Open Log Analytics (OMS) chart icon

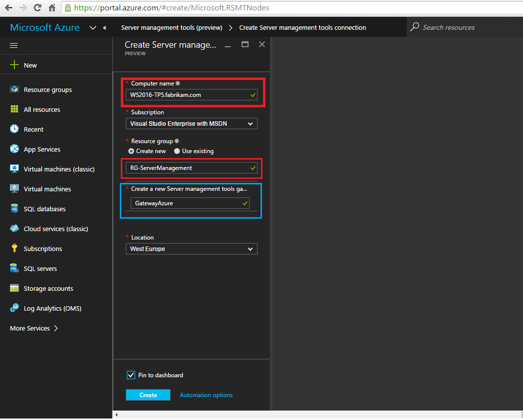click(14, 308)
